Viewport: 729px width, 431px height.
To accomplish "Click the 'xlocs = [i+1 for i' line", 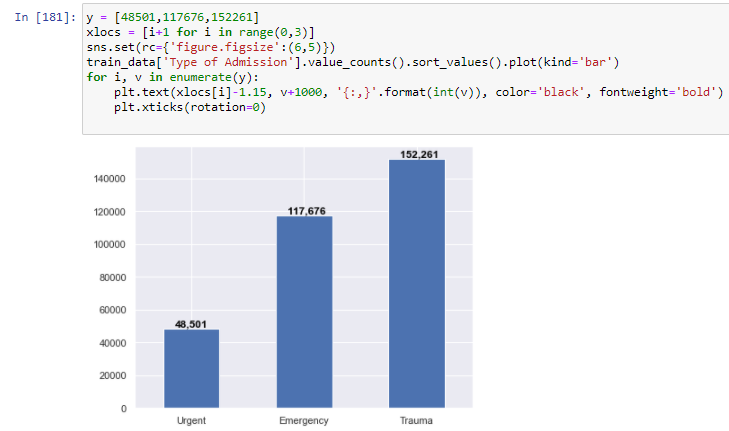I will 200,32.
